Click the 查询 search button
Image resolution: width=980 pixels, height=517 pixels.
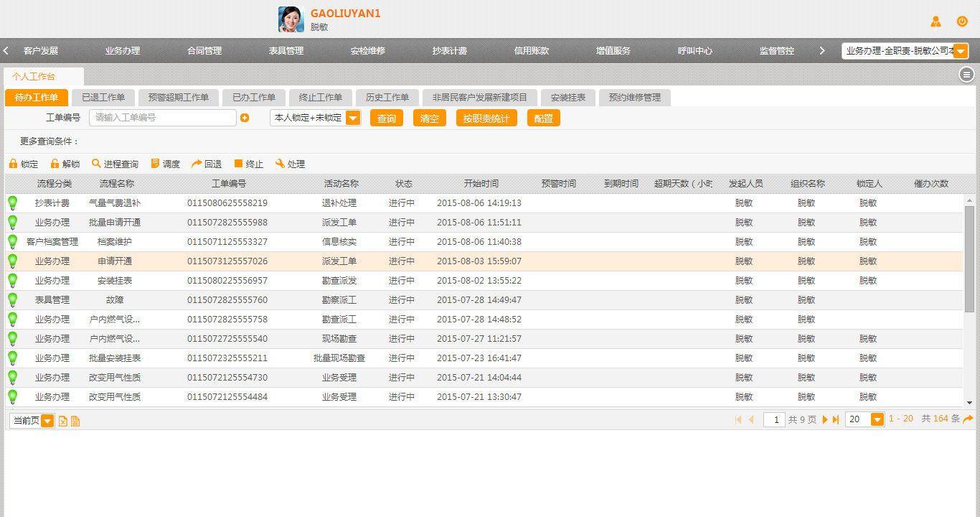point(387,118)
